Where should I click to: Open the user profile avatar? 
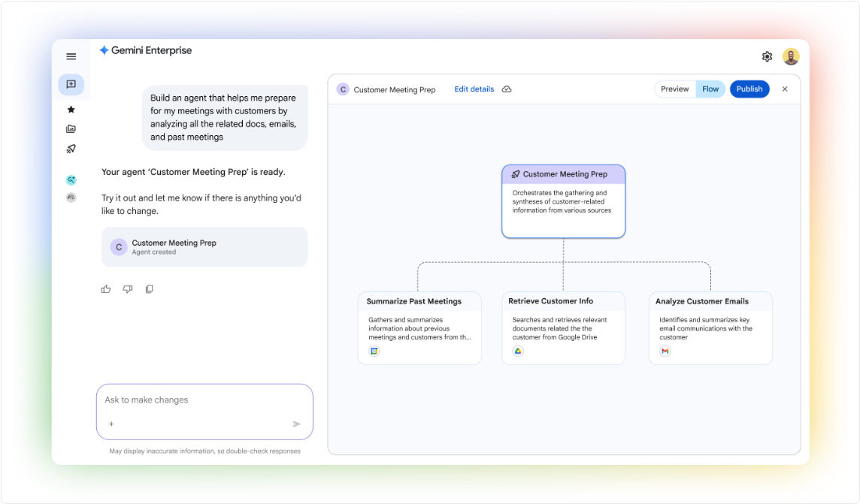791,56
